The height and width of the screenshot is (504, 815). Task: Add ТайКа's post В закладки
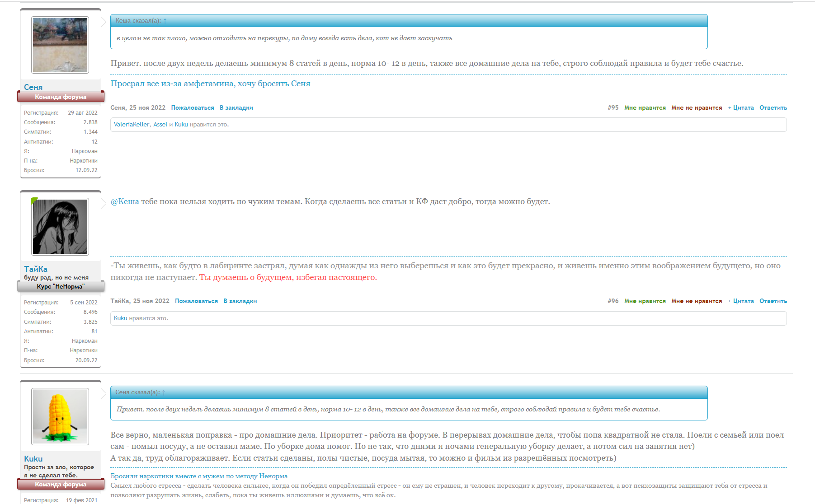[x=240, y=301]
